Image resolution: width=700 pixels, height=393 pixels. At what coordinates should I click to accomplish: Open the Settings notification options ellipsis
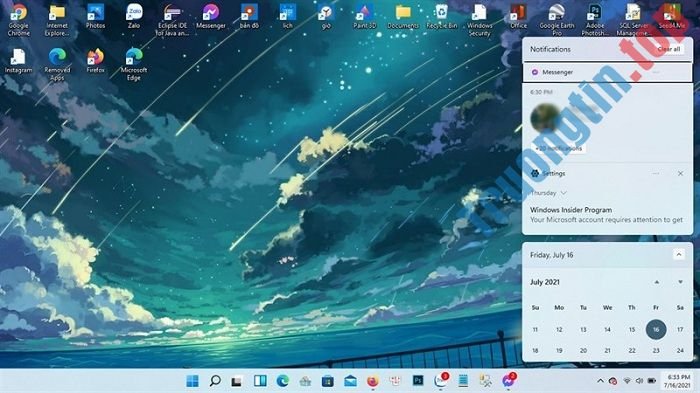pos(655,173)
